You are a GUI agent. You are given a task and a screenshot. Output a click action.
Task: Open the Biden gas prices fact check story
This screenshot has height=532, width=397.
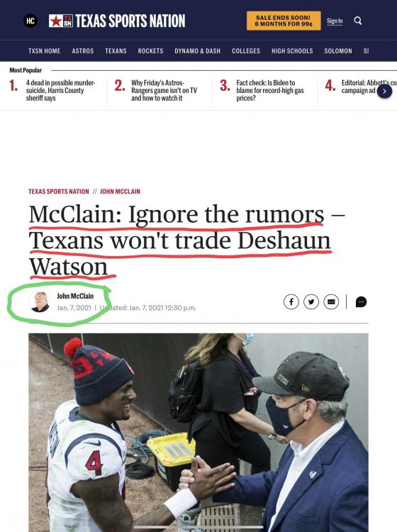coord(269,90)
